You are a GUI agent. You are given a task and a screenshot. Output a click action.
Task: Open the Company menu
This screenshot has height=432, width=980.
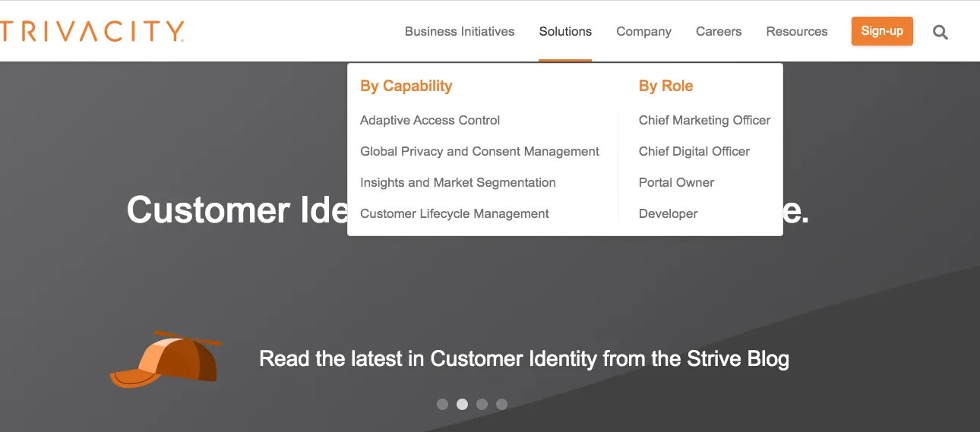point(643,31)
